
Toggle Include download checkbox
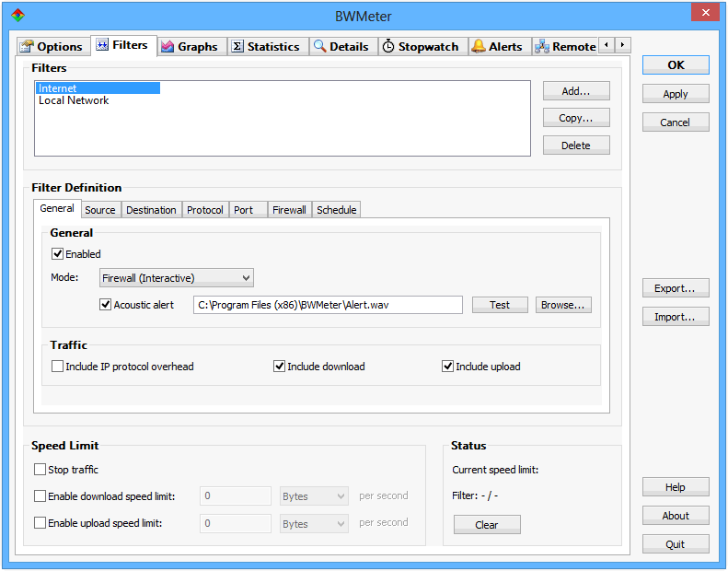[279, 367]
